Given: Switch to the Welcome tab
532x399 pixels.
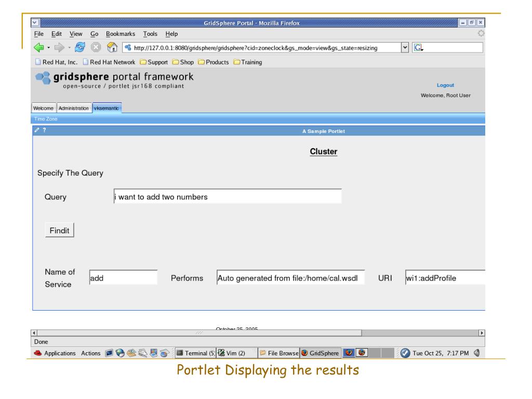Looking at the screenshot, I should [44, 108].
